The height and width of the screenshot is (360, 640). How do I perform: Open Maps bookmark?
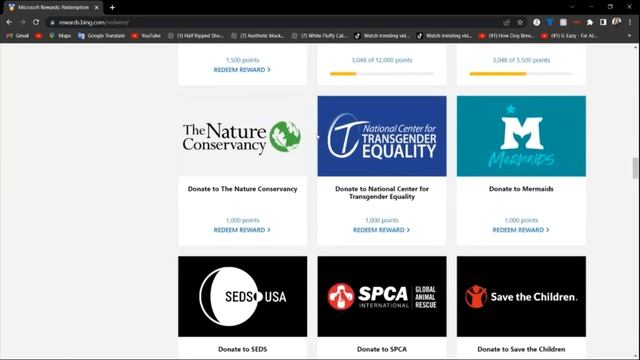tap(60, 36)
